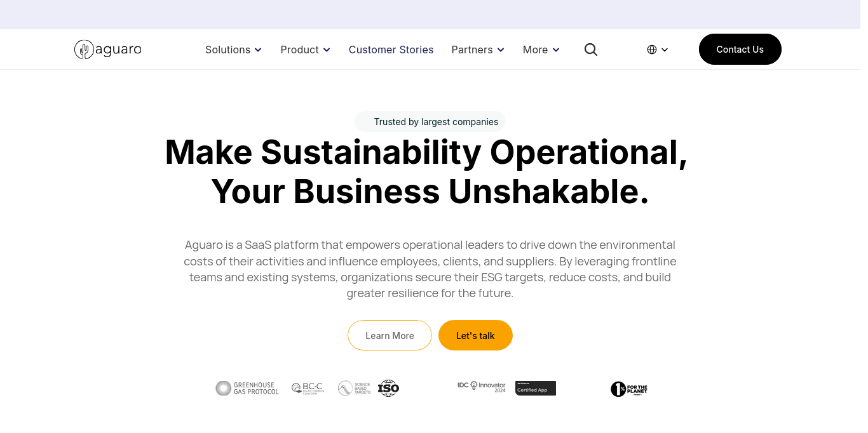Click the Aguaro cactus logo icon

83,49
